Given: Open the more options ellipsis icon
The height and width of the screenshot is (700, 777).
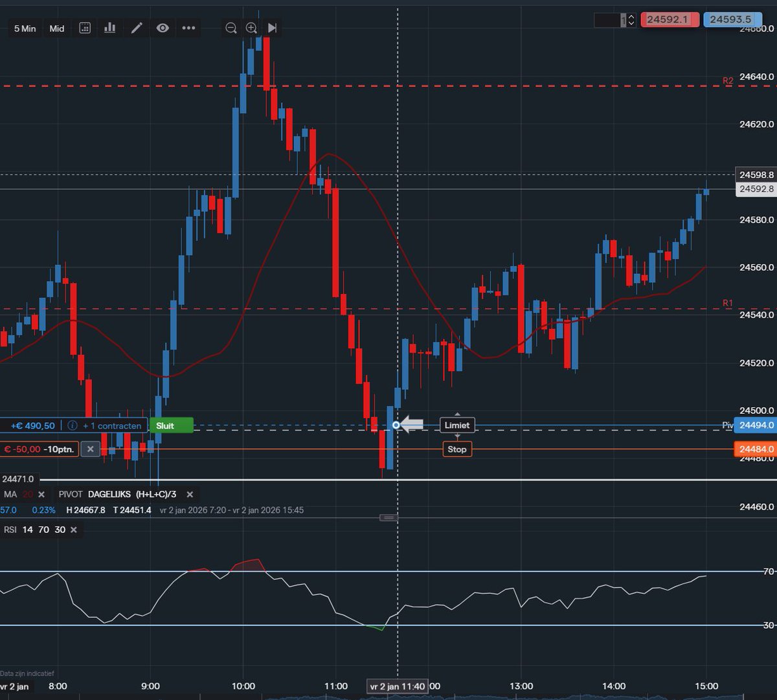Looking at the screenshot, I should pyautogui.click(x=188, y=28).
